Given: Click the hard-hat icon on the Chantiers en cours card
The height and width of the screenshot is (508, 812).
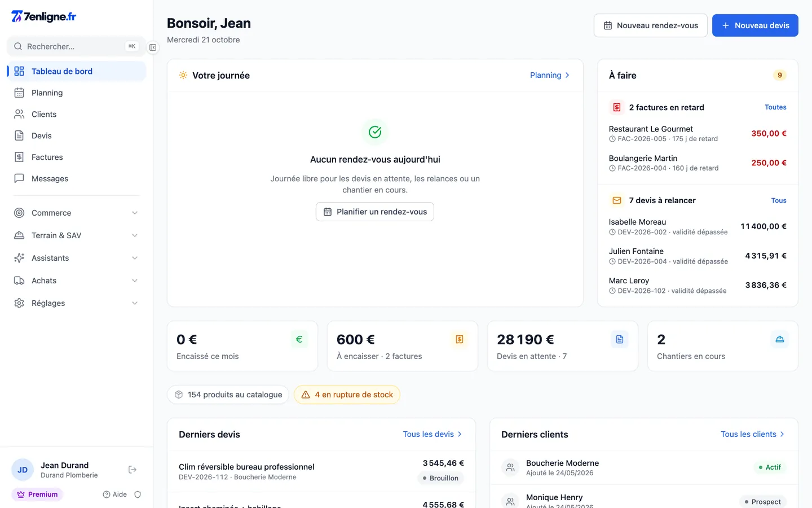Looking at the screenshot, I should click(780, 339).
